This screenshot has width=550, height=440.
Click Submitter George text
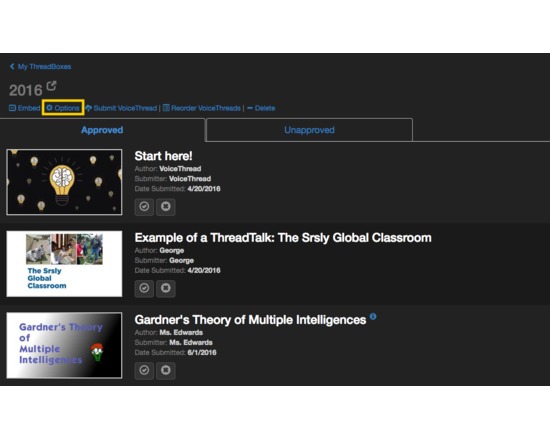164,260
